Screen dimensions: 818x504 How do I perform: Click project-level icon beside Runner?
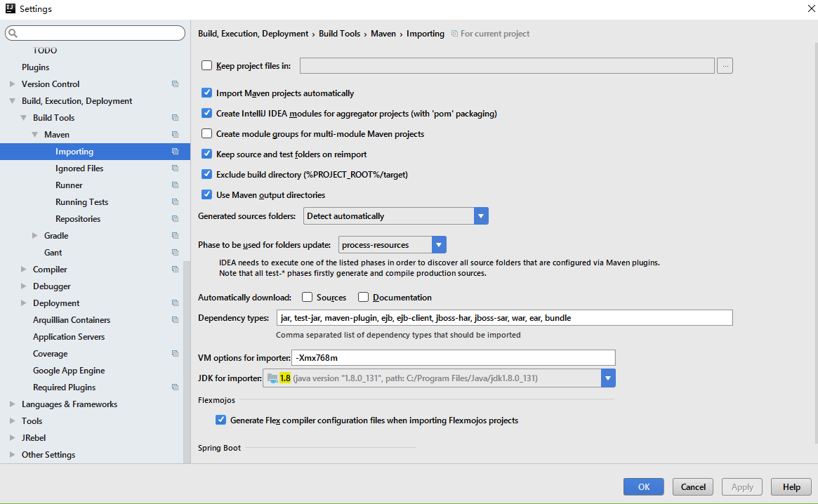[x=176, y=185]
